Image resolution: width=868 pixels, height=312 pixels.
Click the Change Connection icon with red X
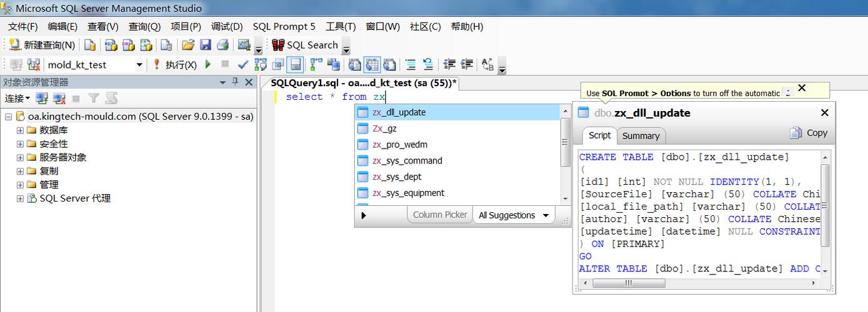click(34, 64)
